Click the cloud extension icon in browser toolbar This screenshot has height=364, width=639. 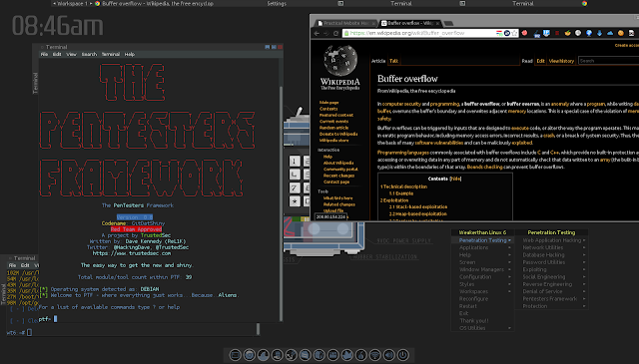(610, 33)
